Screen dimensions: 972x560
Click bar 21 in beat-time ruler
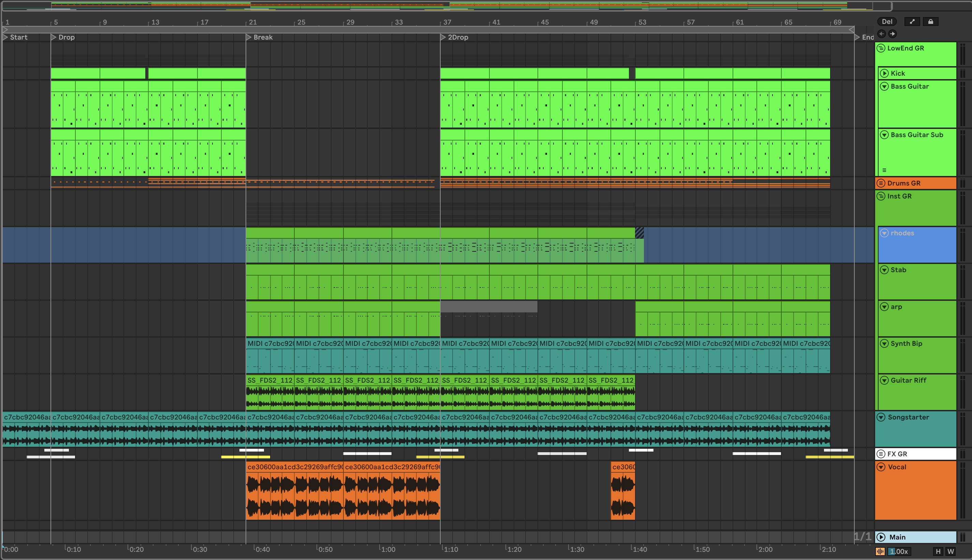253,22
